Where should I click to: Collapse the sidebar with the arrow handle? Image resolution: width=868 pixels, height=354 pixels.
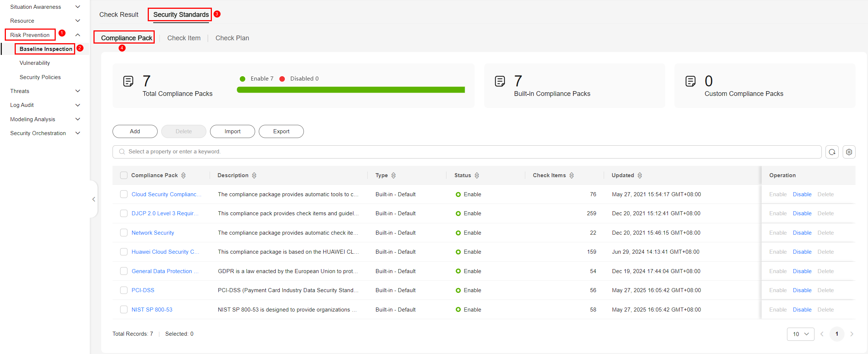click(x=94, y=199)
